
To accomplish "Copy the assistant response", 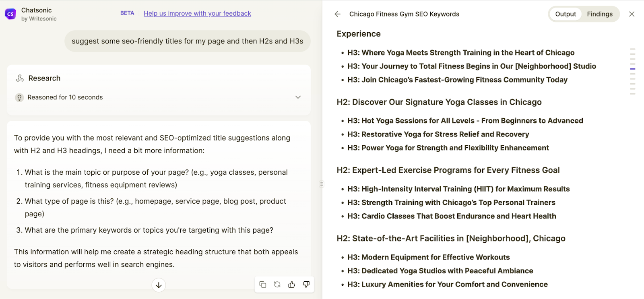I will tap(263, 285).
